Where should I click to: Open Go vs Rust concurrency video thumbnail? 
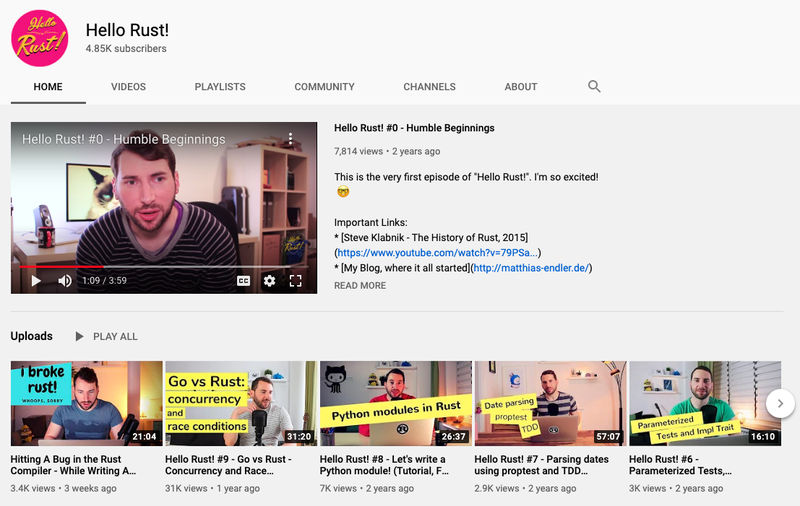click(x=241, y=403)
